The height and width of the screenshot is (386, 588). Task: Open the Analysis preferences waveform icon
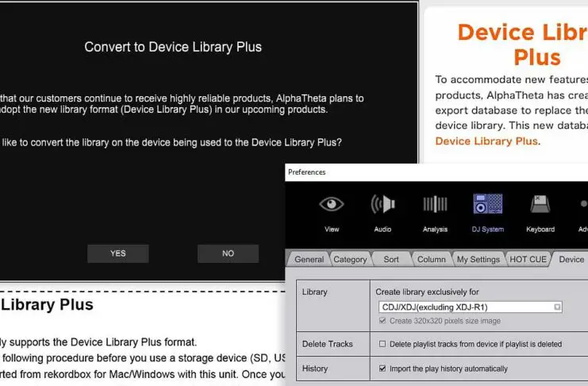[435, 205]
